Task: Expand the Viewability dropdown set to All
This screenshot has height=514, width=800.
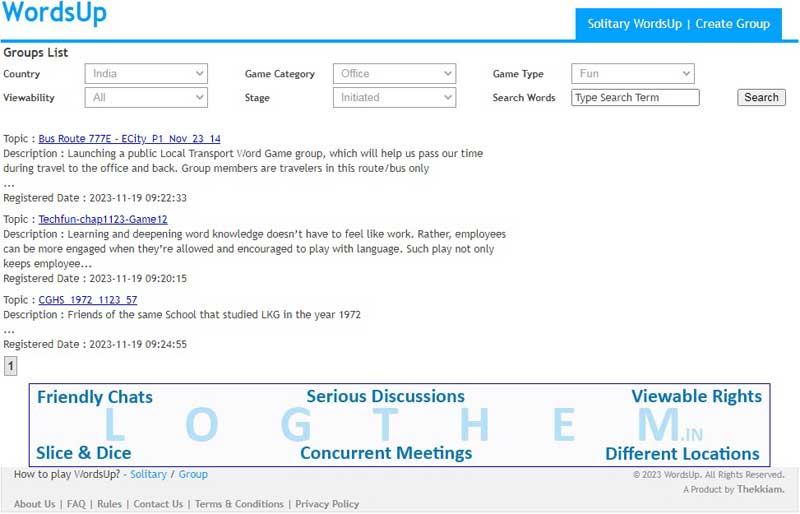Action: click(x=146, y=97)
